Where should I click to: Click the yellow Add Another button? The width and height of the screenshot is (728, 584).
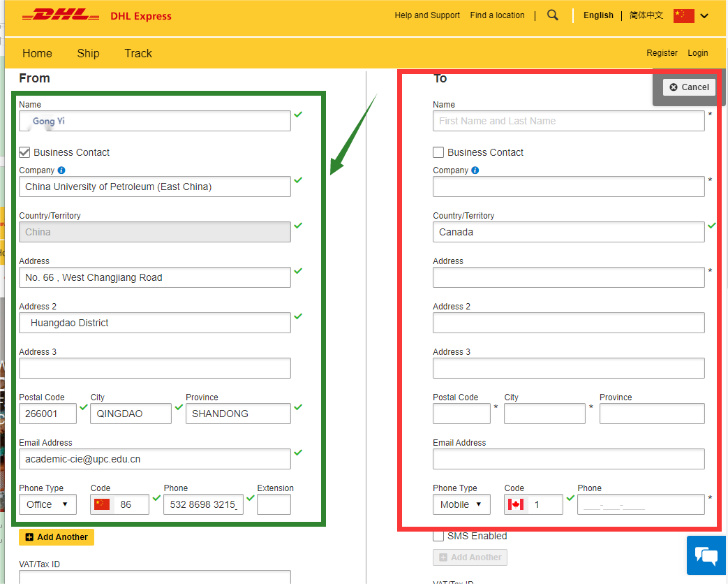(57, 537)
